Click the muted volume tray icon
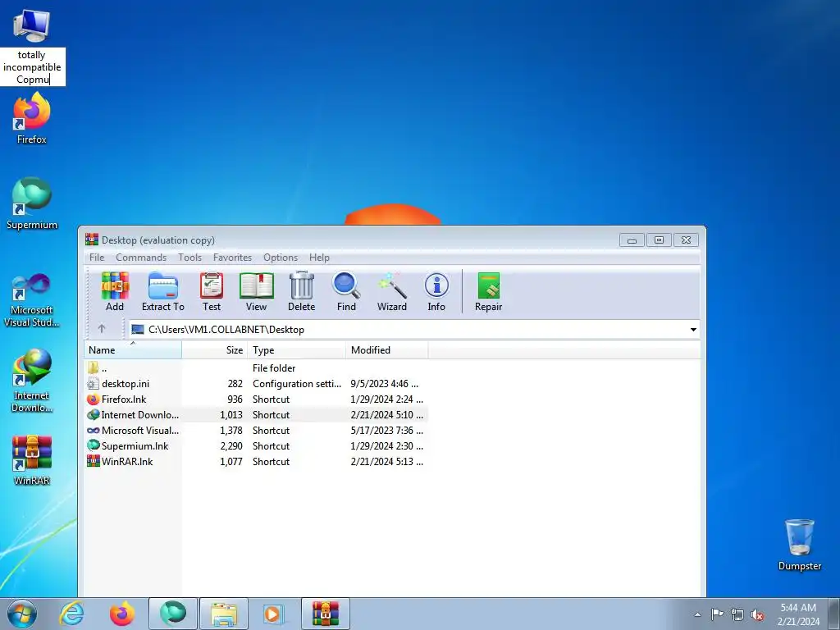 [757, 614]
